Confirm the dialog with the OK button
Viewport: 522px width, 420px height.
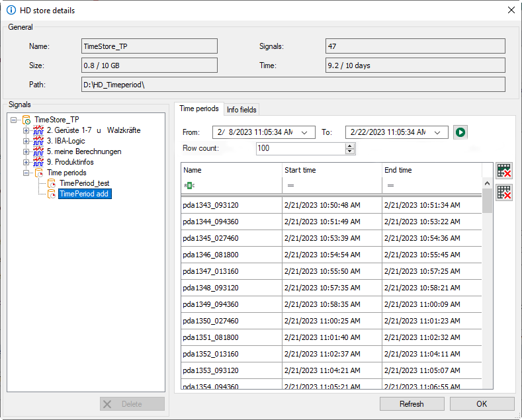point(481,403)
